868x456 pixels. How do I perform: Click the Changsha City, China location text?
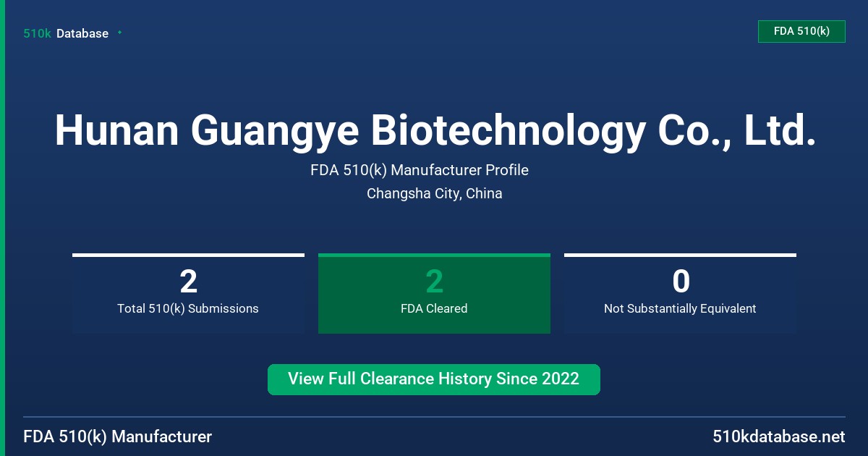click(435, 193)
